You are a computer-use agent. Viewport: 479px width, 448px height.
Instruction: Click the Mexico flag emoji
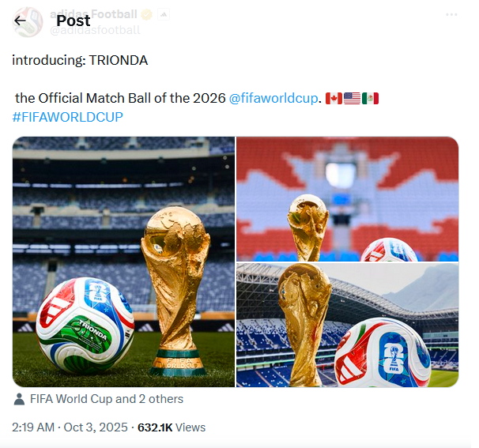[x=370, y=99]
